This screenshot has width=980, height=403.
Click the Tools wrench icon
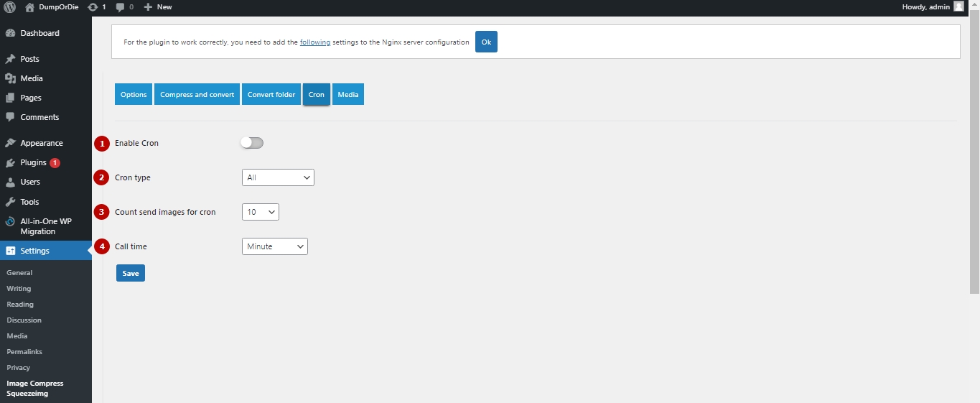tap(10, 202)
